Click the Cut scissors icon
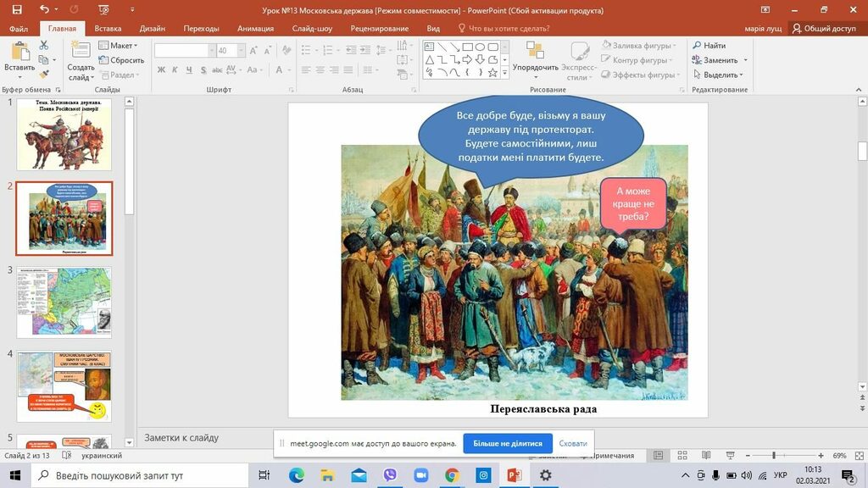Image resolution: width=868 pixels, height=488 pixels. [44, 47]
